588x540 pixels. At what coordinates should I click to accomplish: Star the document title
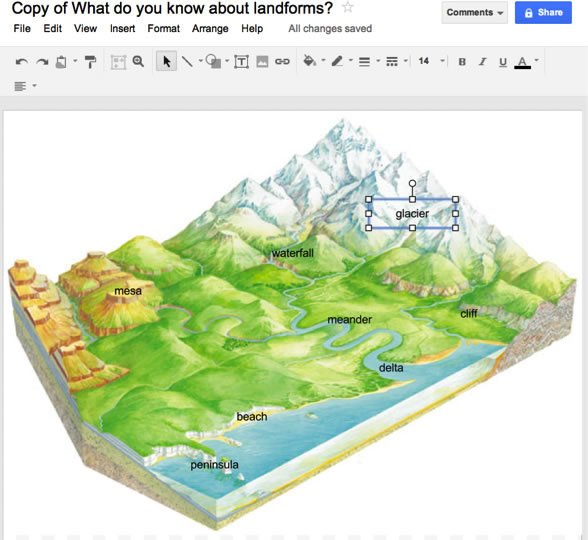coord(348,7)
